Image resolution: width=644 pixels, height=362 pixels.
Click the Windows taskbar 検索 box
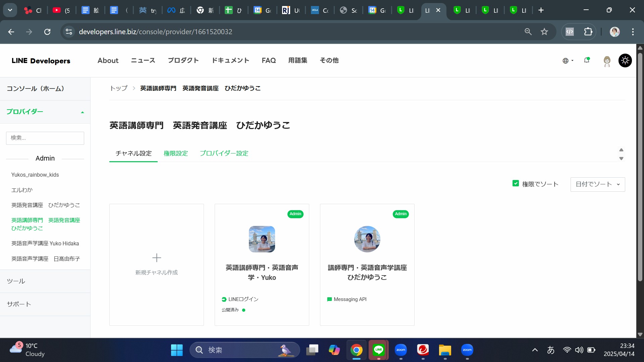(245, 350)
